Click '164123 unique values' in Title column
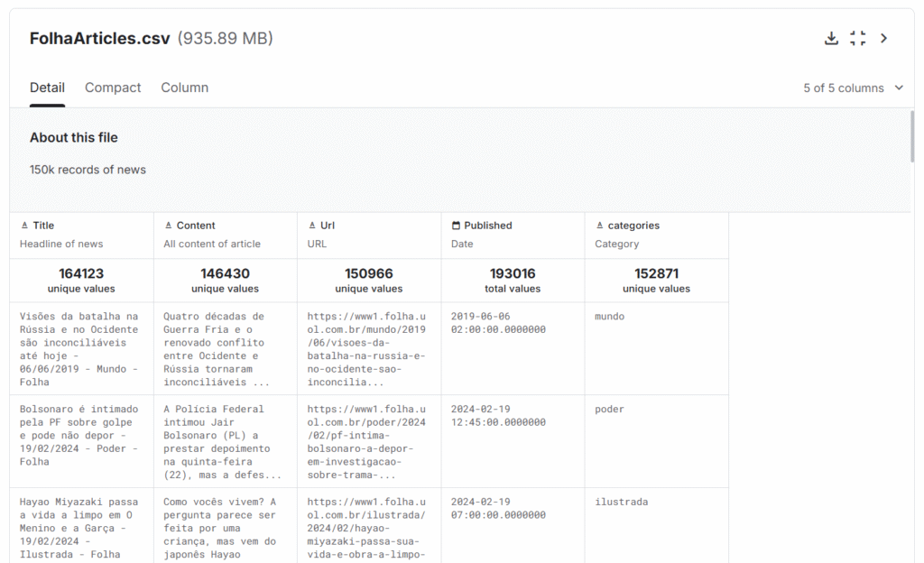 click(81, 281)
